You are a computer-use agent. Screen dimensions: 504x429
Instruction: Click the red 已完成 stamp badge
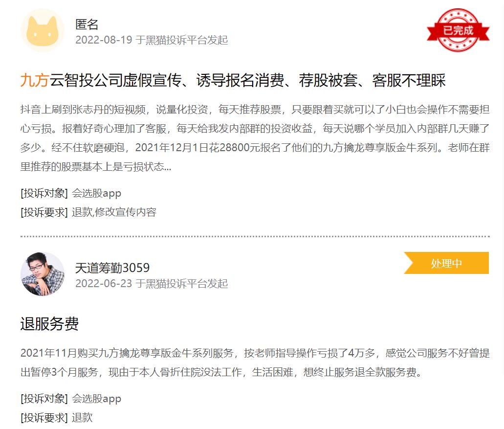coord(458,30)
